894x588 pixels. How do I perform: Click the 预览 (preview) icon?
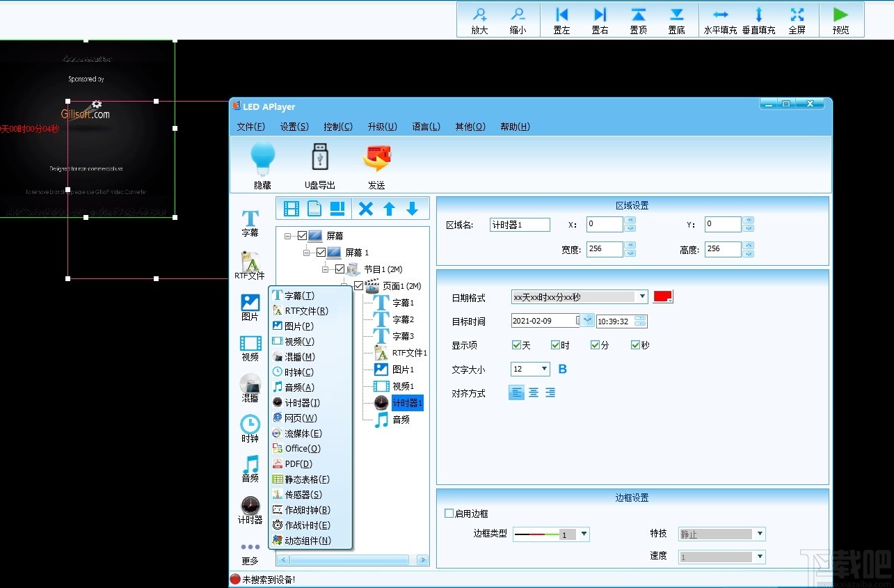pyautogui.click(x=840, y=19)
